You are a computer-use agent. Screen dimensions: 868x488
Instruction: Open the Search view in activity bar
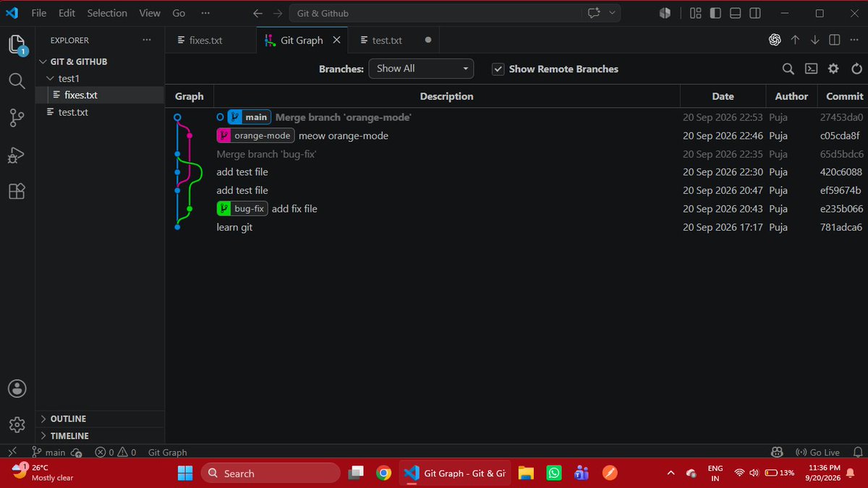[17, 81]
